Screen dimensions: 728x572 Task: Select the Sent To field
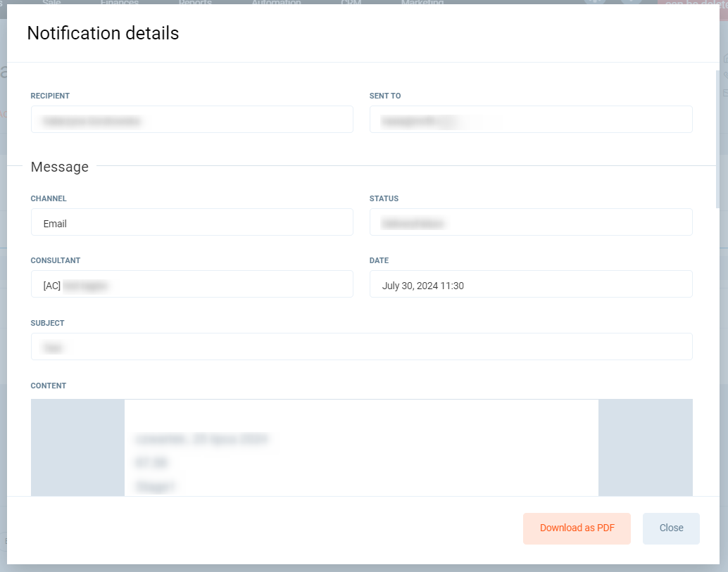point(530,120)
